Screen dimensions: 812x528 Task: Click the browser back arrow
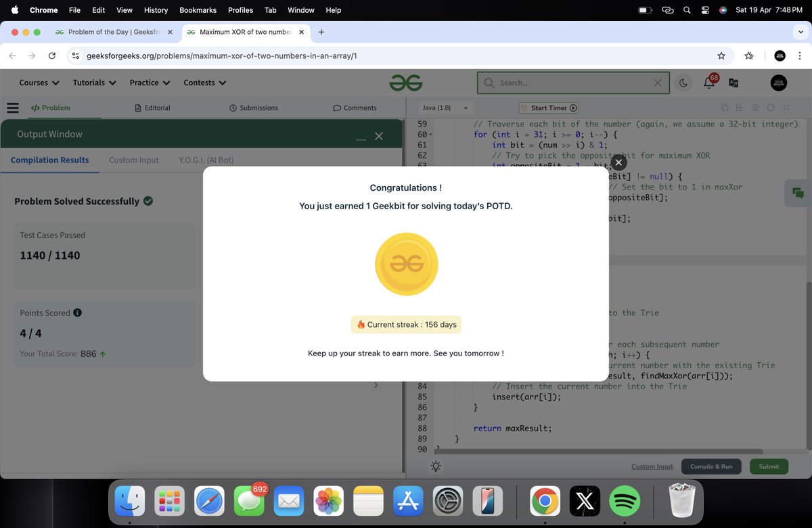click(x=12, y=56)
